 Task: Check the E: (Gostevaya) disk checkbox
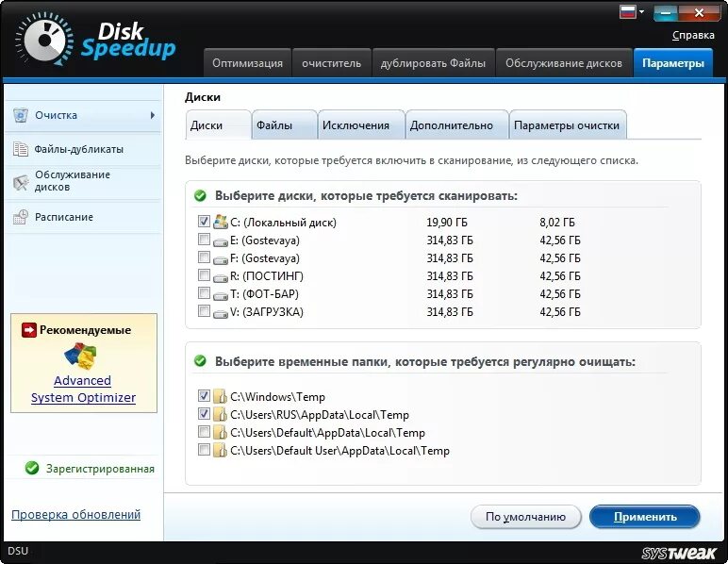pos(204,239)
